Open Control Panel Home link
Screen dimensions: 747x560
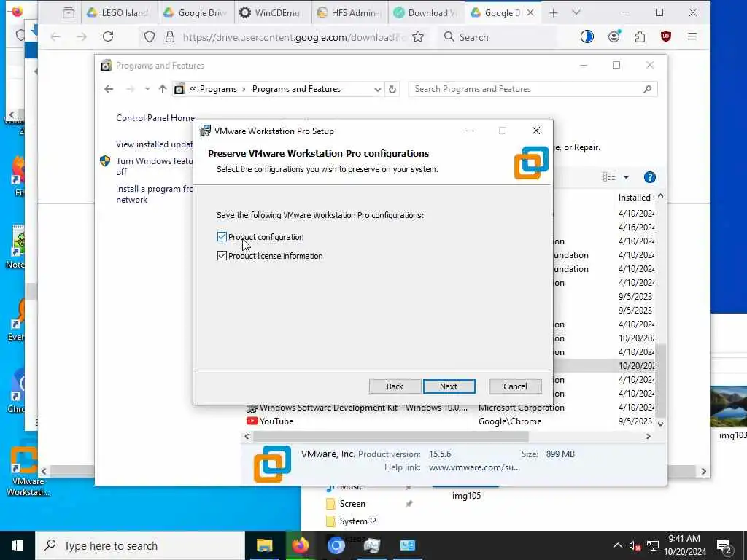tap(155, 118)
